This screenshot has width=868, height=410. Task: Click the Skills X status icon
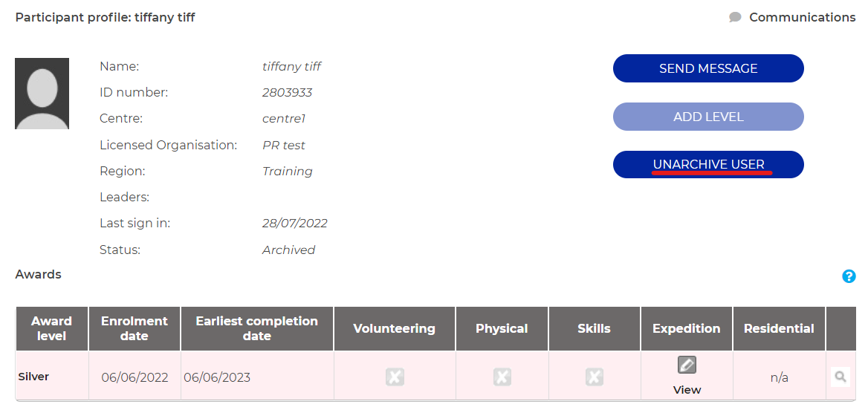pos(594,377)
